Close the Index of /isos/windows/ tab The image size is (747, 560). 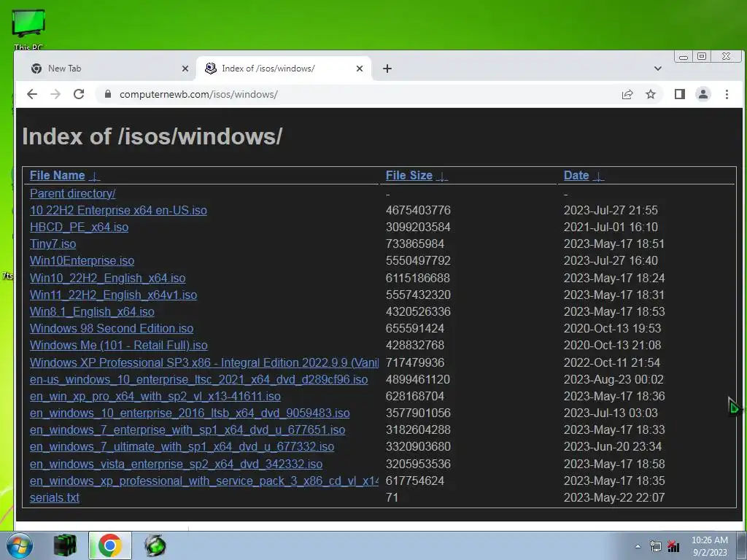pyautogui.click(x=360, y=69)
